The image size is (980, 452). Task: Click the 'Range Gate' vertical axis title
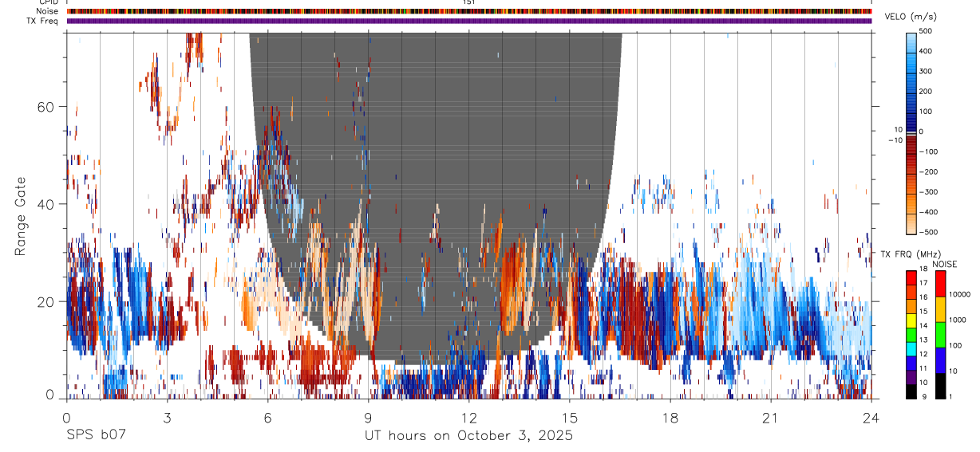pos(20,217)
